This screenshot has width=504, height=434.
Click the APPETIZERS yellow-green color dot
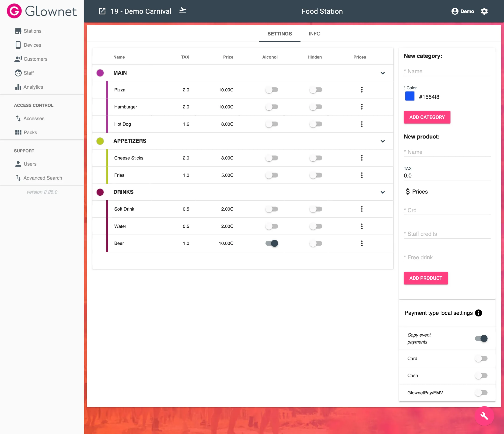[100, 141]
